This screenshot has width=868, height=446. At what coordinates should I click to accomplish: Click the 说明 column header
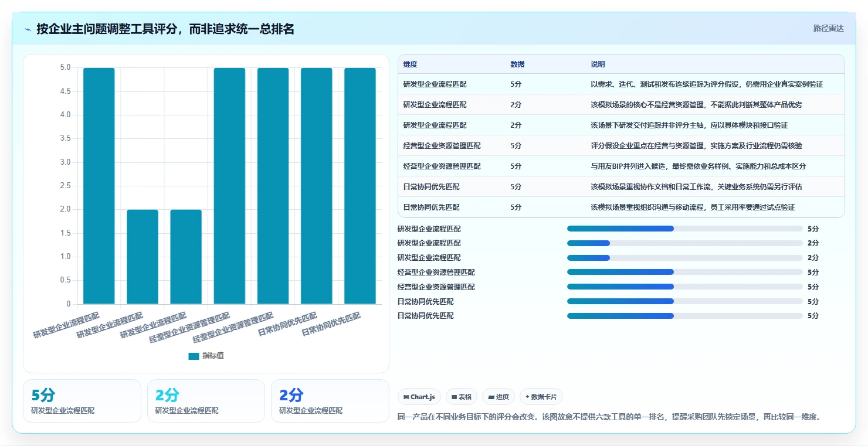click(598, 64)
